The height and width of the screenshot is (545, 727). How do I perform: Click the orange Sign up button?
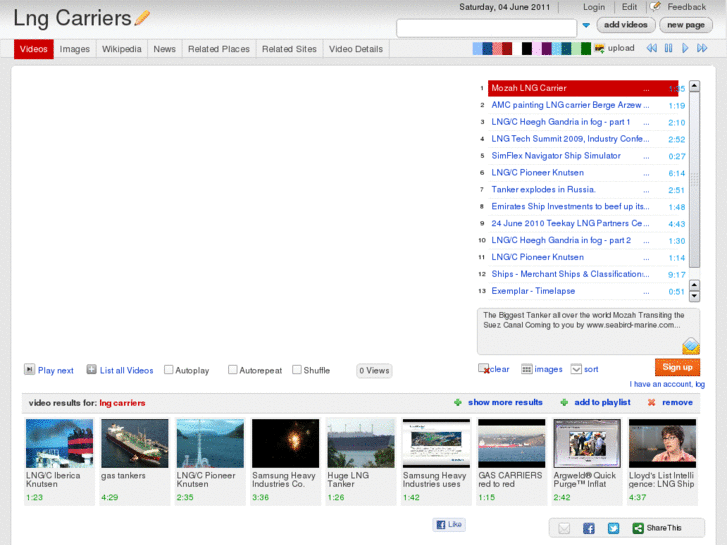click(677, 367)
